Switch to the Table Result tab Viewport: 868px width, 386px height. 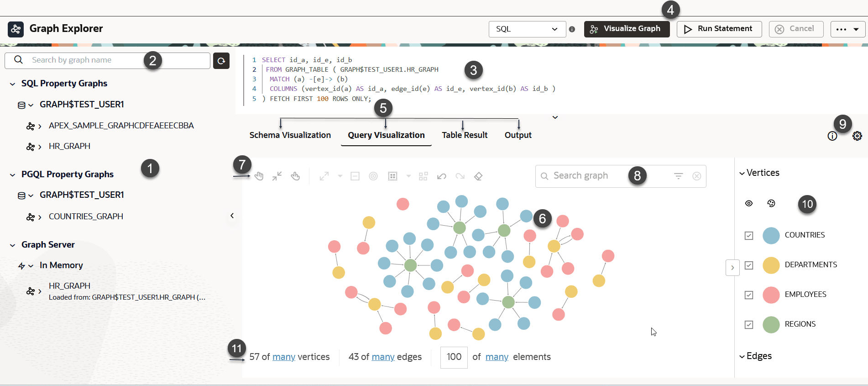pyautogui.click(x=465, y=135)
